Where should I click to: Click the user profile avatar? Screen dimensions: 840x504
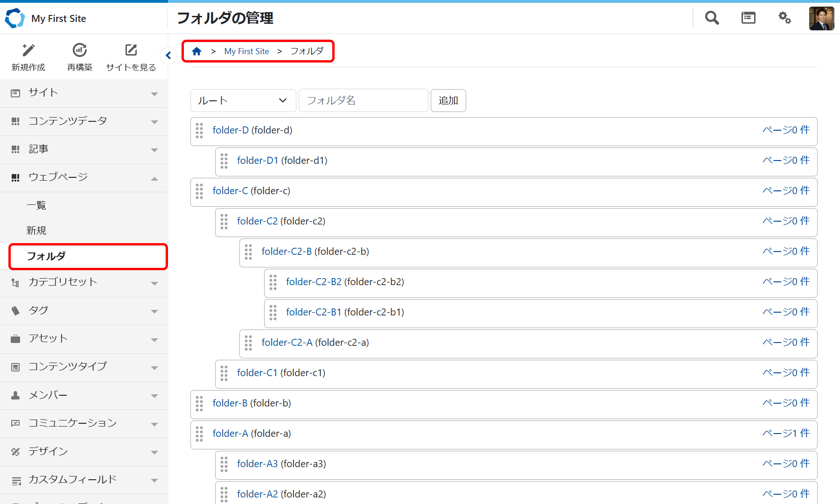point(821,19)
